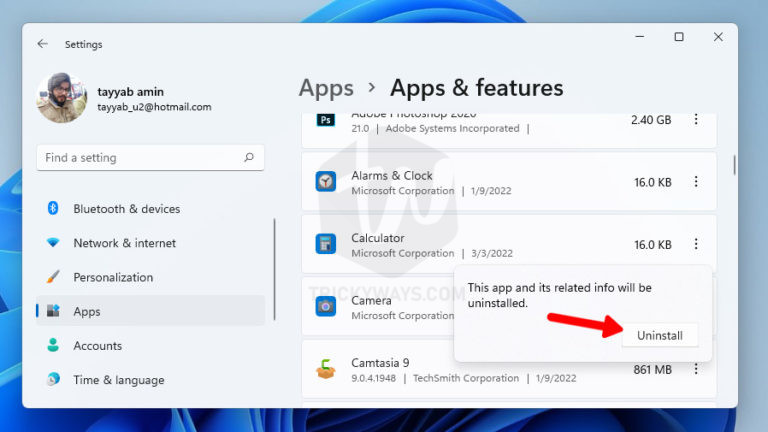The image size is (768, 432).
Task: Click the search magnifier icon
Action: (x=249, y=157)
